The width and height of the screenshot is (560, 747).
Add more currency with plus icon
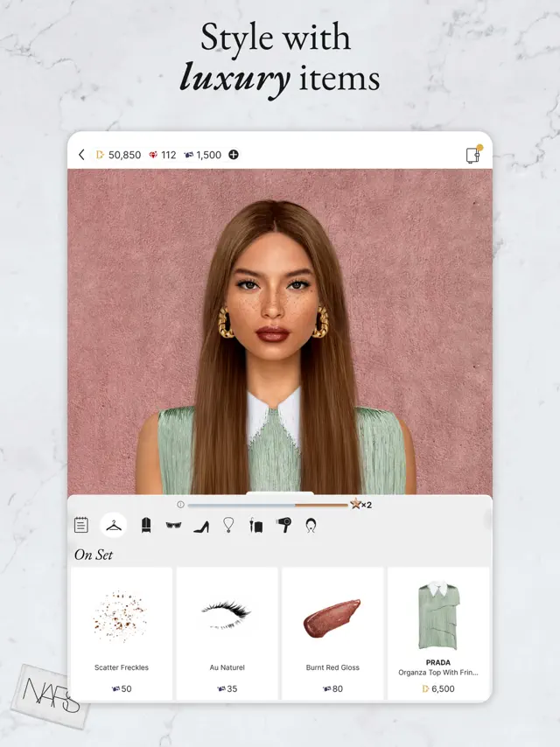pyautogui.click(x=234, y=155)
